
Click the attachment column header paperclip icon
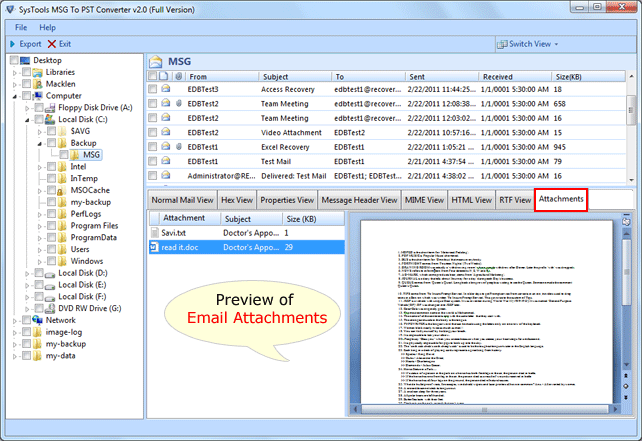click(179, 76)
